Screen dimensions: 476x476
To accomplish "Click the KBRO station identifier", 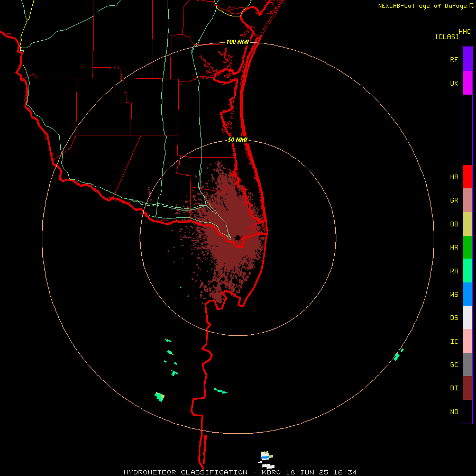I will coord(271,472).
